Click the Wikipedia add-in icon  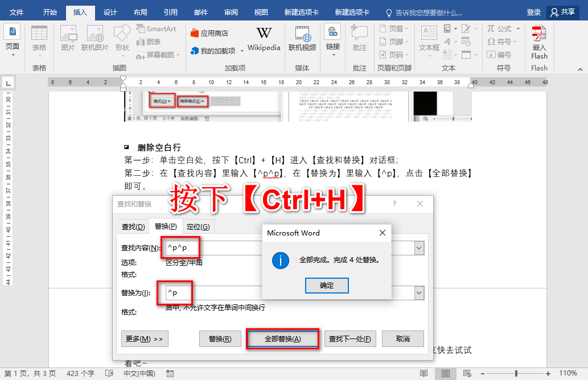(264, 39)
